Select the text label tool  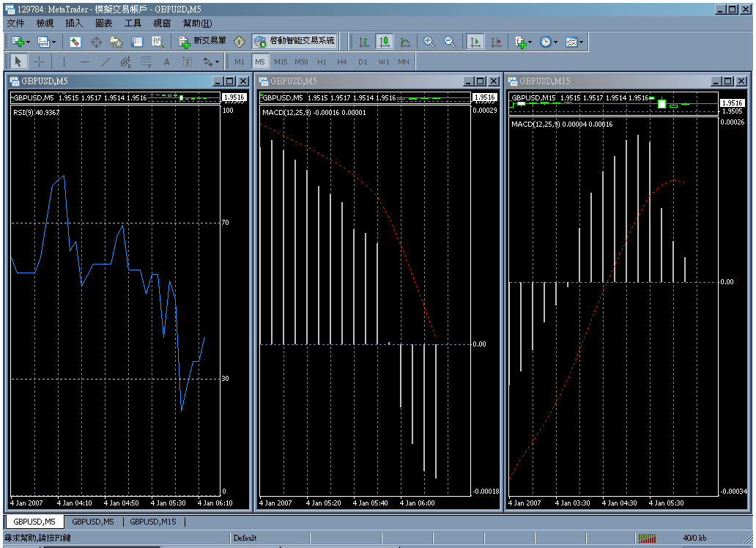[166, 62]
